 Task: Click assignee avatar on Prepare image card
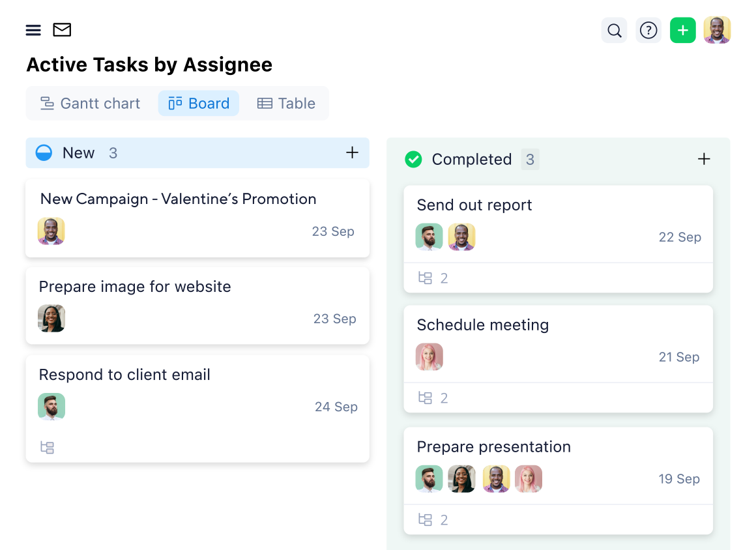tap(51, 319)
